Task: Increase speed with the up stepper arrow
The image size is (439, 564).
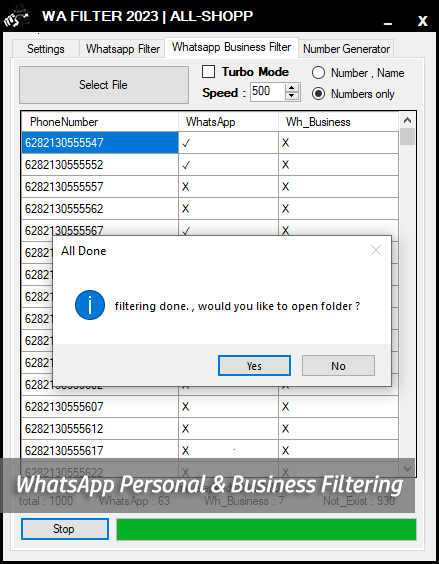Action: pyautogui.click(x=292, y=88)
